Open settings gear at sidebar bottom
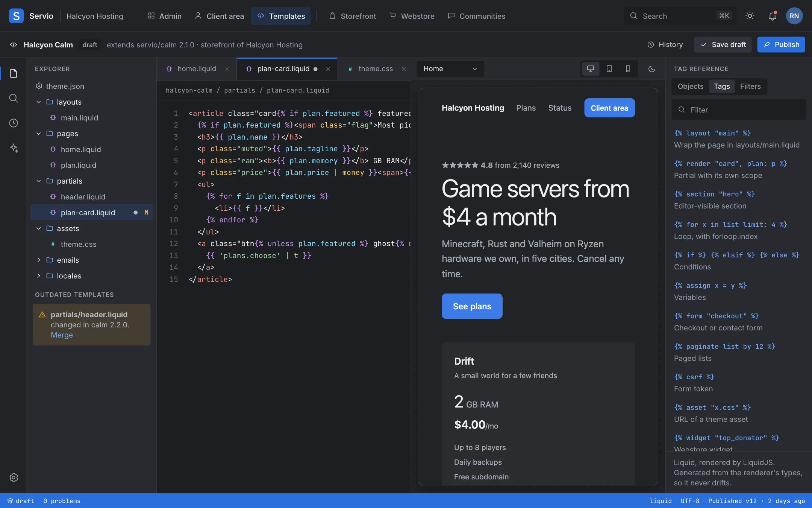The width and height of the screenshot is (812, 508). click(x=14, y=477)
